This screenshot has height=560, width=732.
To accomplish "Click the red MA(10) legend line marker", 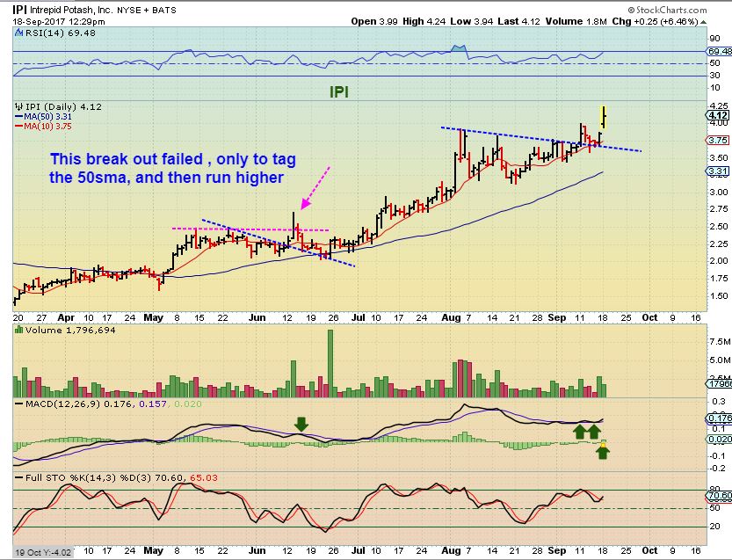I will [x=19, y=127].
